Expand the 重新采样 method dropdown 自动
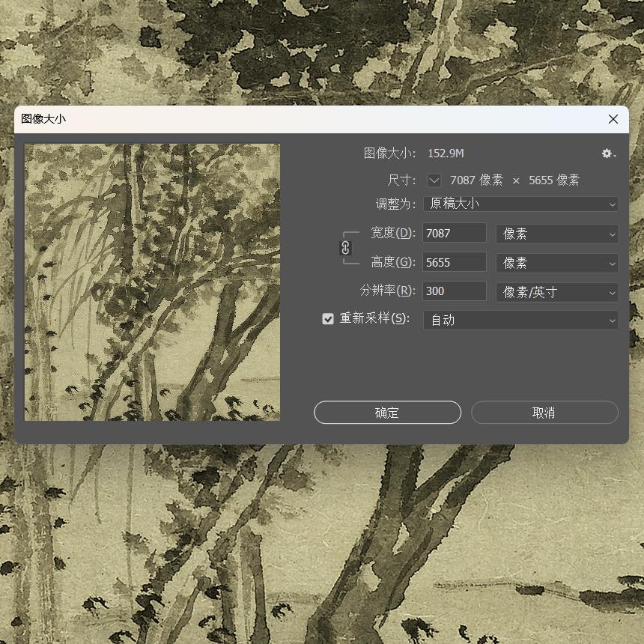644x644 pixels. point(520,320)
